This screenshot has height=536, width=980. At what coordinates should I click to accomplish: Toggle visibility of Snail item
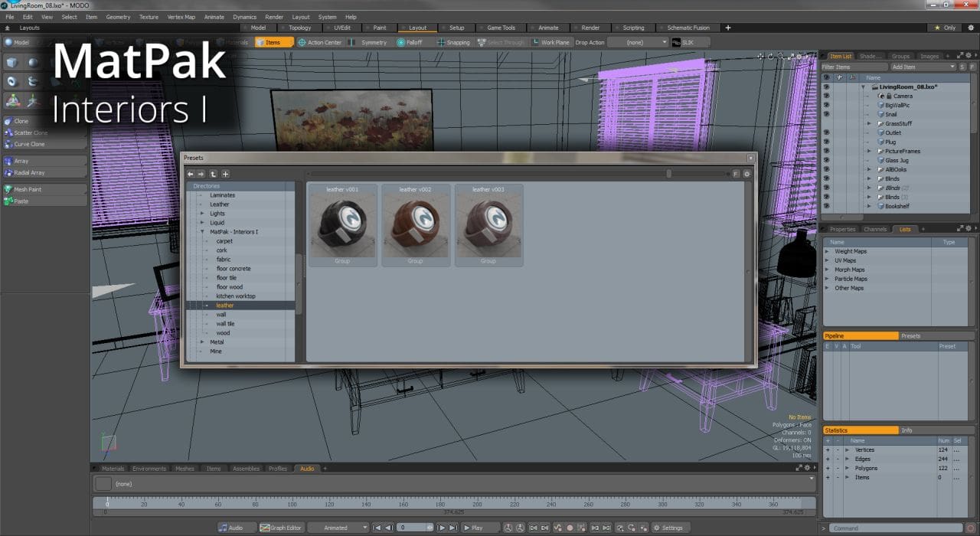[826, 114]
